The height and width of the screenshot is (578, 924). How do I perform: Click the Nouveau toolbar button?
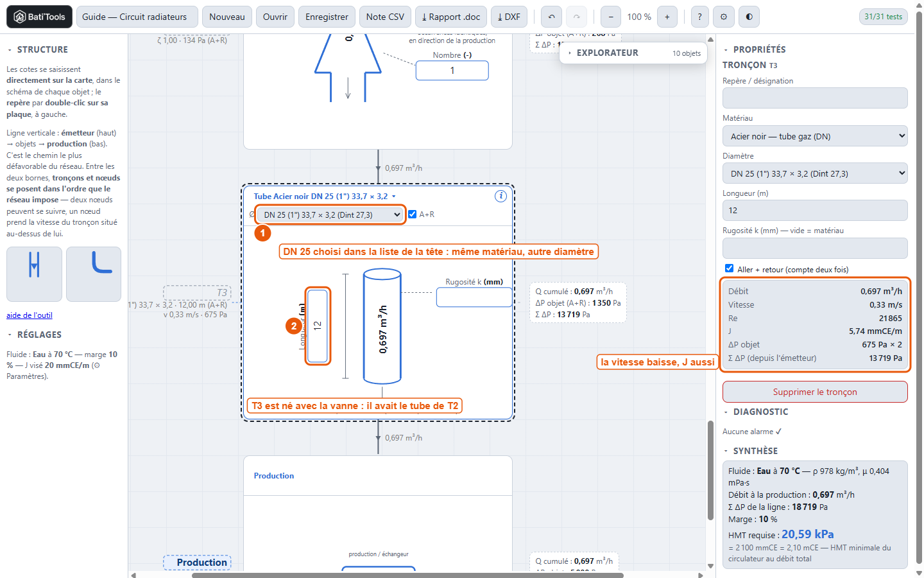[227, 17]
